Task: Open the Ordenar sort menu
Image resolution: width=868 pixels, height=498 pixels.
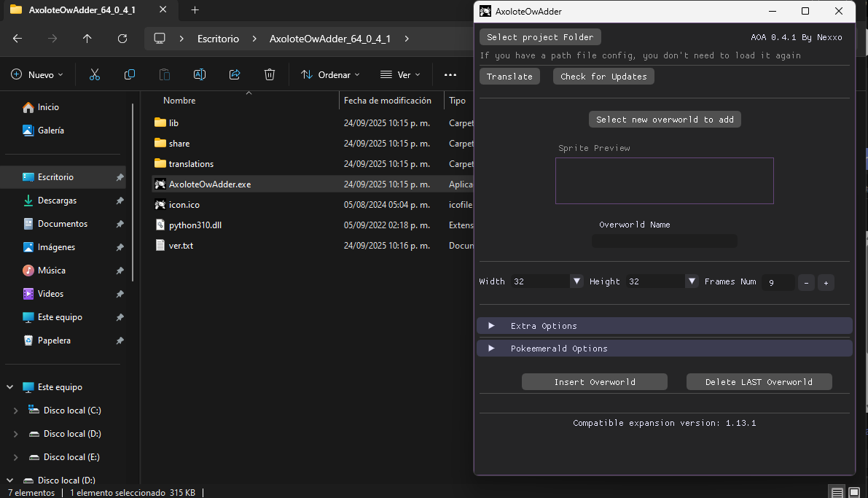Action: point(330,74)
